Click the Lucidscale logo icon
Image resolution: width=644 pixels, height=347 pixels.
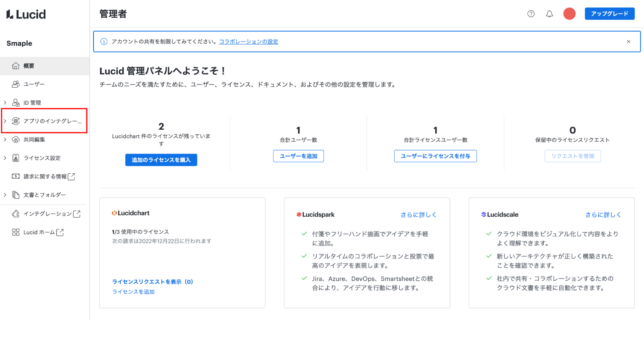tap(484, 214)
